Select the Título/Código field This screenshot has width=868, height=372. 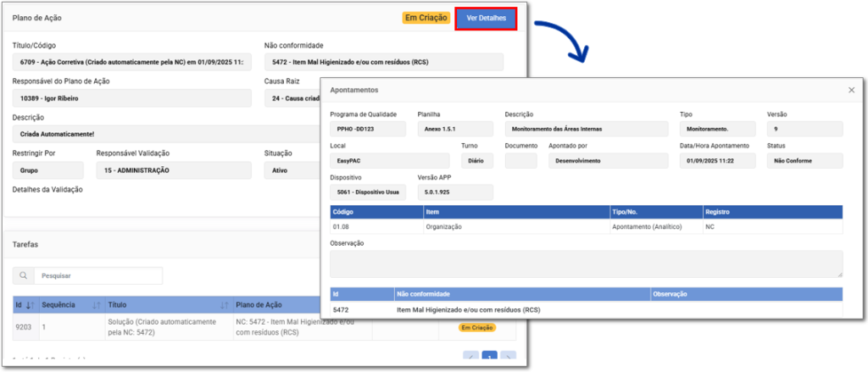(x=131, y=63)
